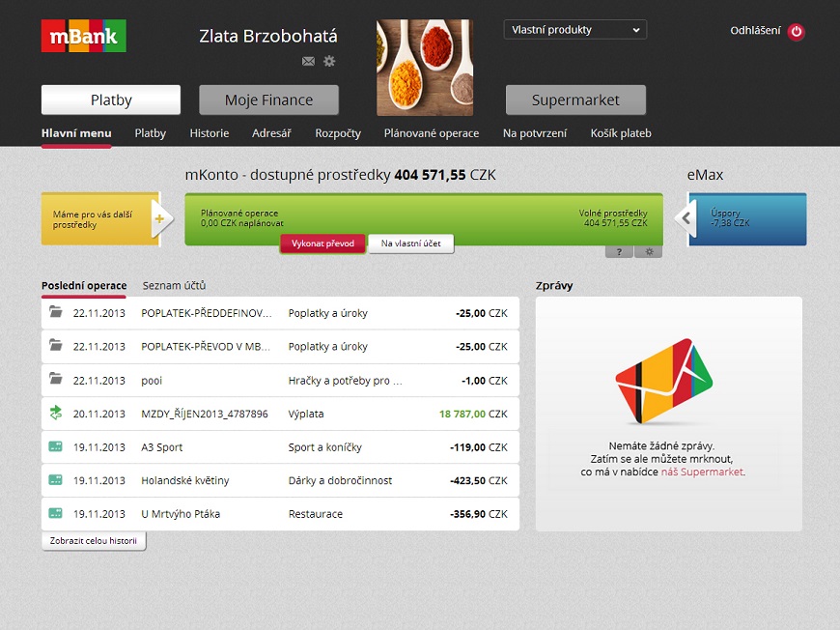Click the spice spoons profile picture
The image size is (840, 630).
[x=424, y=68]
